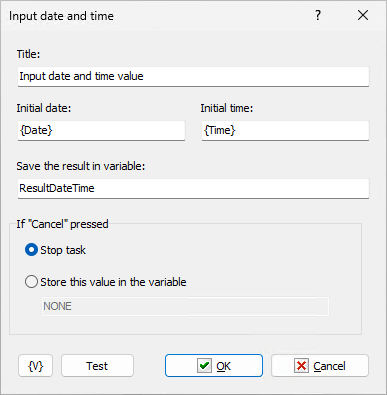Dismiss the dialog using the Cancel button
387x395 pixels.
click(x=320, y=366)
